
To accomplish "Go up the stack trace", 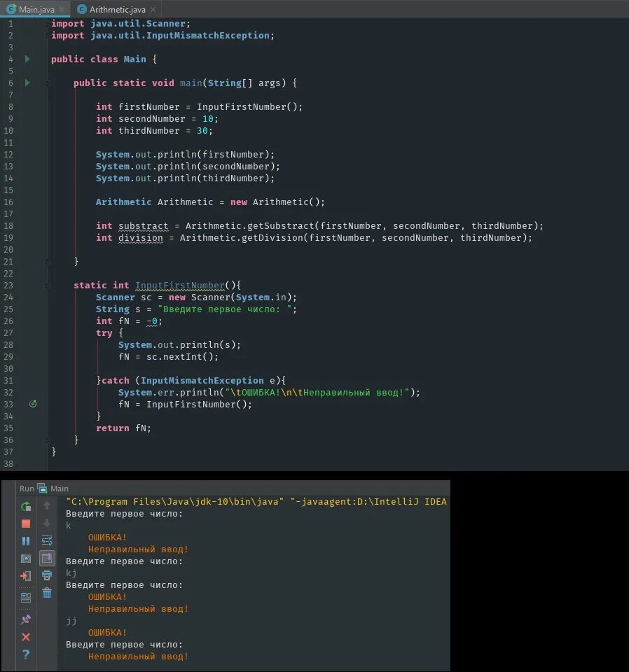I will tap(47, 505).
